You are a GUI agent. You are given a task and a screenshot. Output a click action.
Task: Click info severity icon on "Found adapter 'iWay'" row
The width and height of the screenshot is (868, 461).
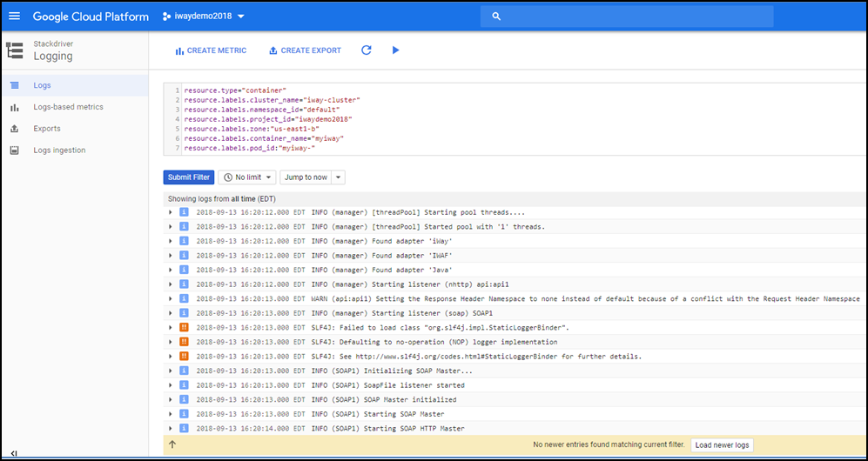[185, 241]
